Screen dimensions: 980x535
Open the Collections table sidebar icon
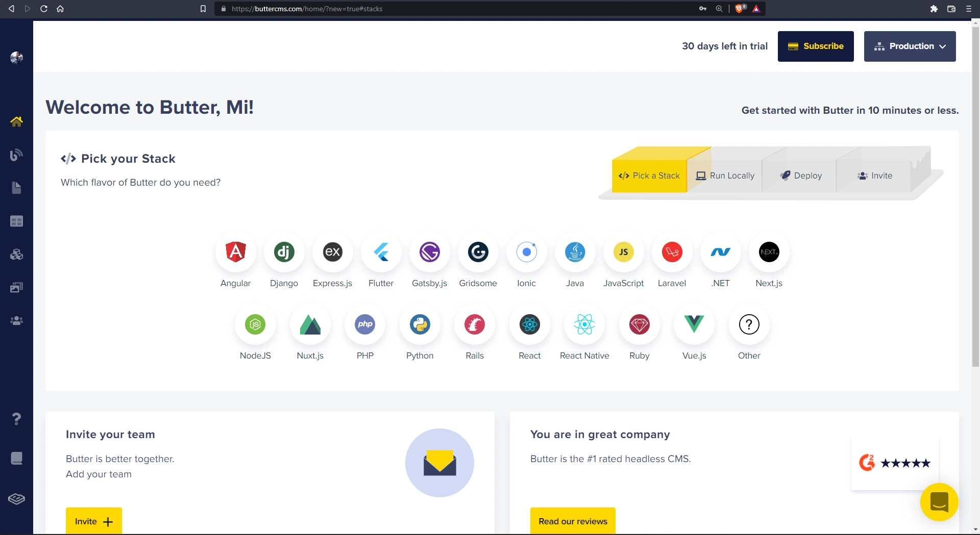16,221
